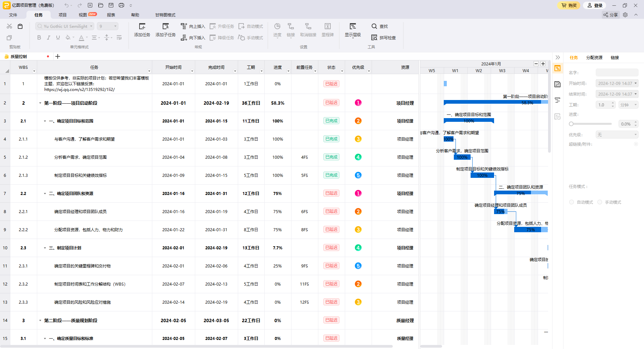Open the font name dropdown

[91, 26]
